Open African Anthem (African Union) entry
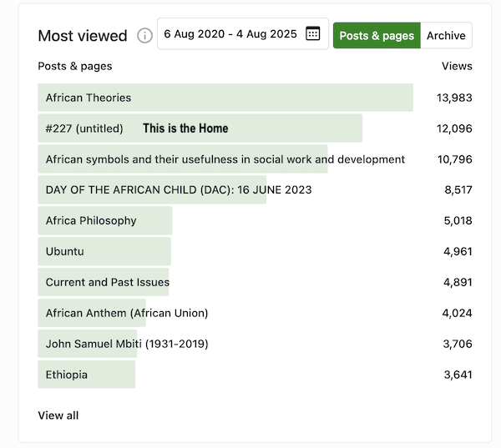 [127, 313]
